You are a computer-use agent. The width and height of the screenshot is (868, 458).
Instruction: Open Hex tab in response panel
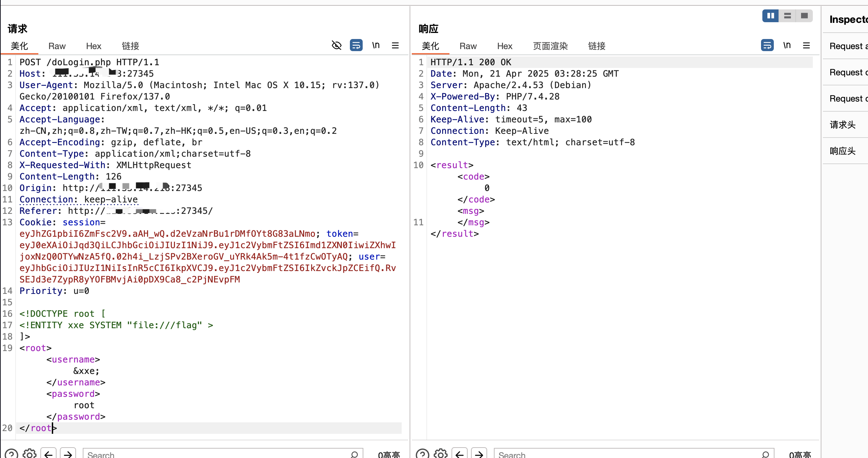tap(504, 46)
